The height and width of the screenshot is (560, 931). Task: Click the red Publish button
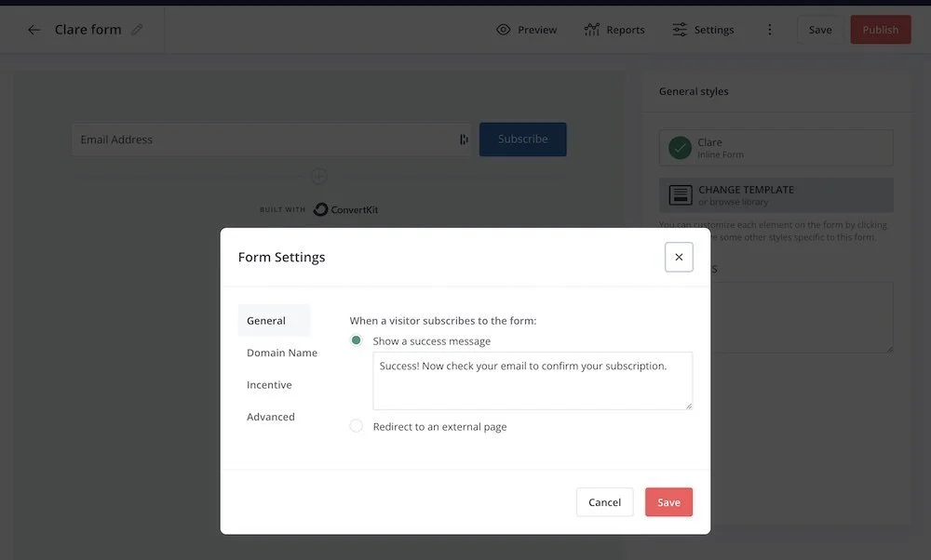tap(881, 30)
